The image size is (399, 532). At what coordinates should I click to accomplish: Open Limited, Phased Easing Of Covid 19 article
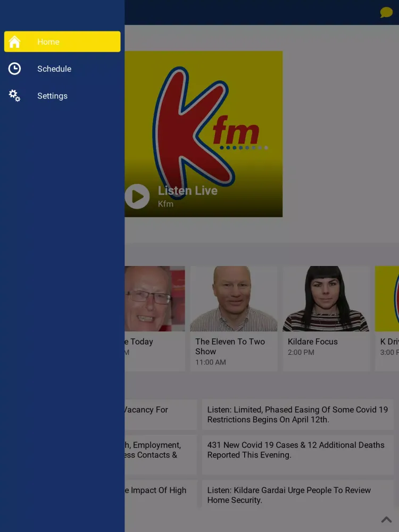297,414
